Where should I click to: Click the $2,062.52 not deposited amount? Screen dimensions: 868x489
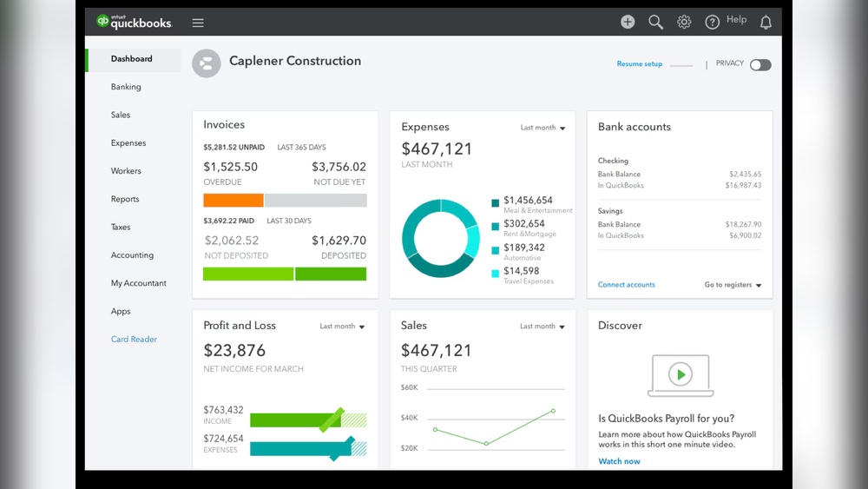pos(232,241)
